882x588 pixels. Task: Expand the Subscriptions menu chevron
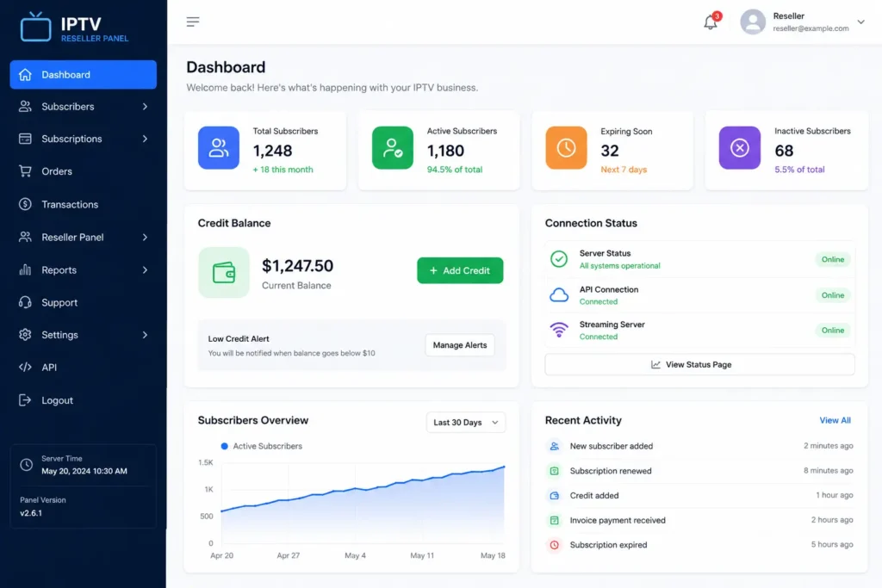[145, 139]
